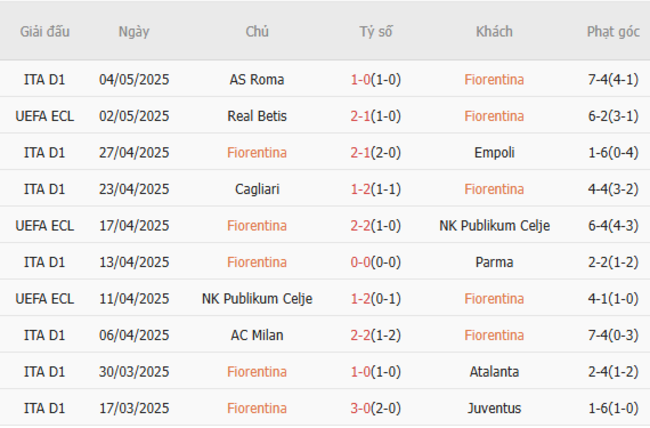Click the 02/05/2025 date cell

134,116
